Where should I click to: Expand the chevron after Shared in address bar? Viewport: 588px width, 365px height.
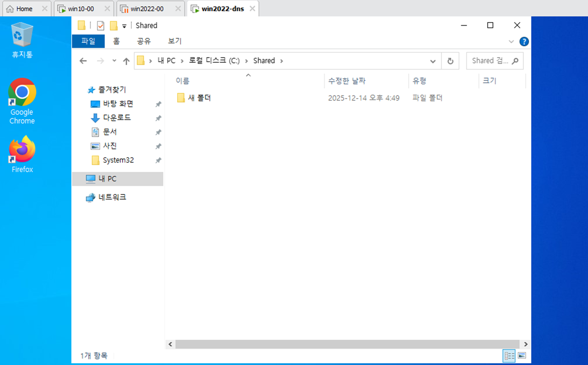point(281,61)
